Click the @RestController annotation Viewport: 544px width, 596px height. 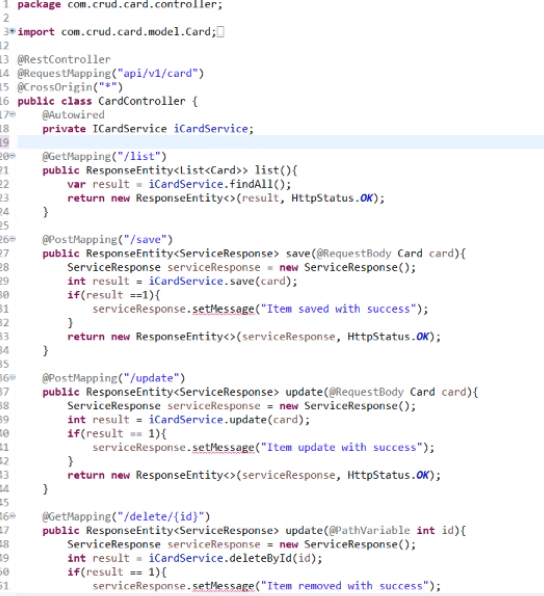click(x=64, y=59)
